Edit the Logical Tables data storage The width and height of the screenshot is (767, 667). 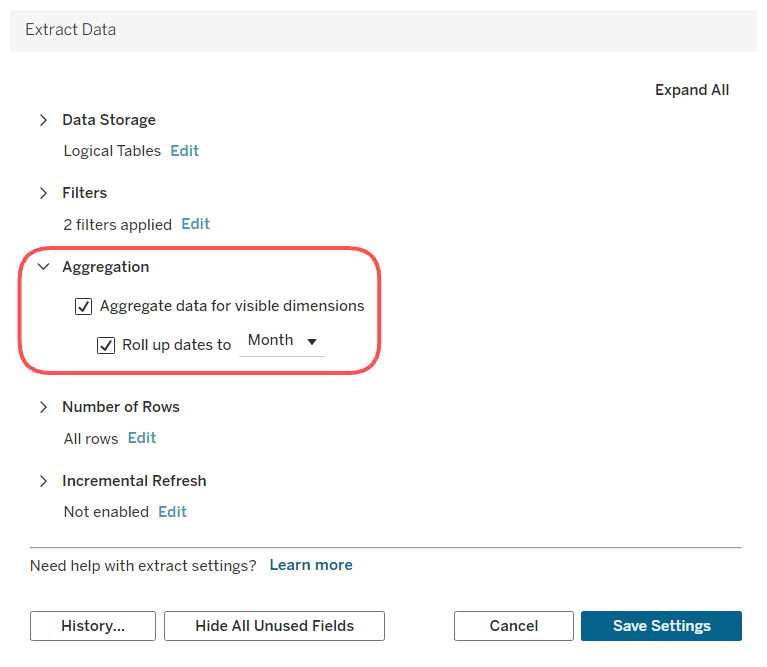184,151
